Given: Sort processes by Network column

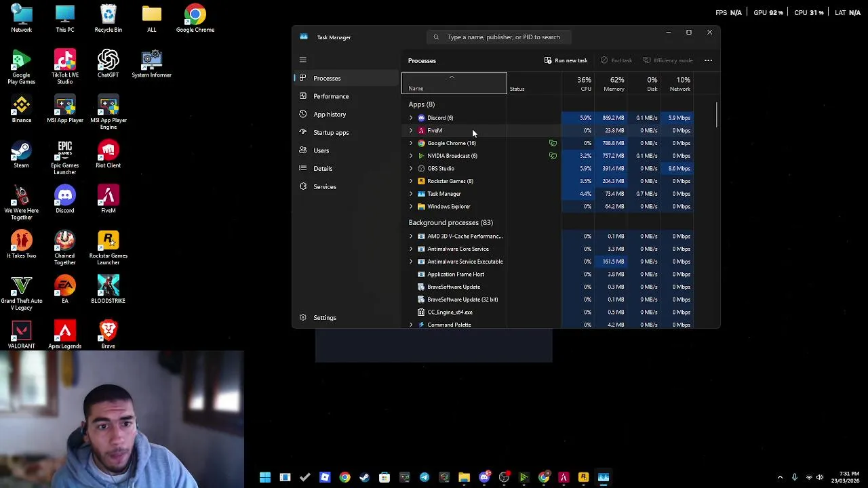Looking at the screenshot, I should coord(677,83).
